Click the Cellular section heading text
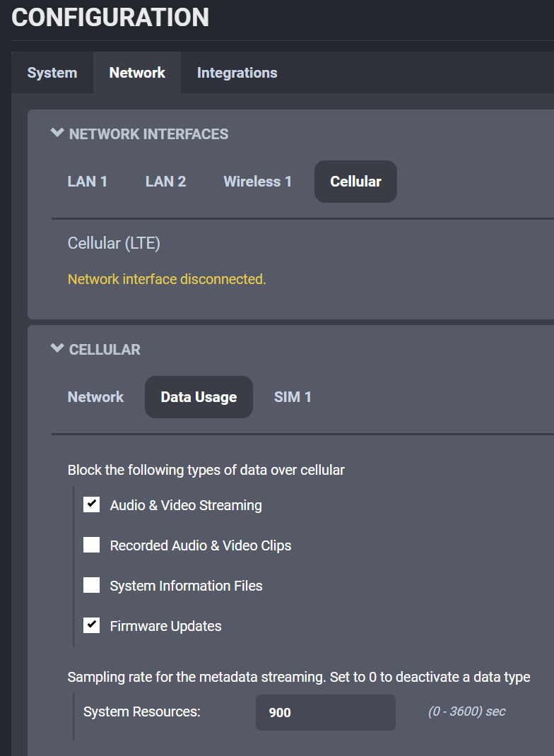This screenshot has height=756, width=554. pos(105,350)
